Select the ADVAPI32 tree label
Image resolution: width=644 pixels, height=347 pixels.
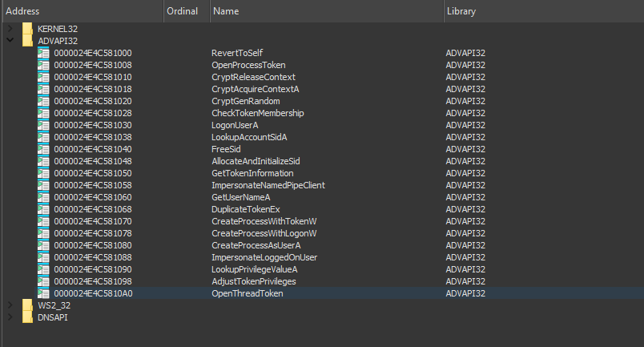coord(58,41)
